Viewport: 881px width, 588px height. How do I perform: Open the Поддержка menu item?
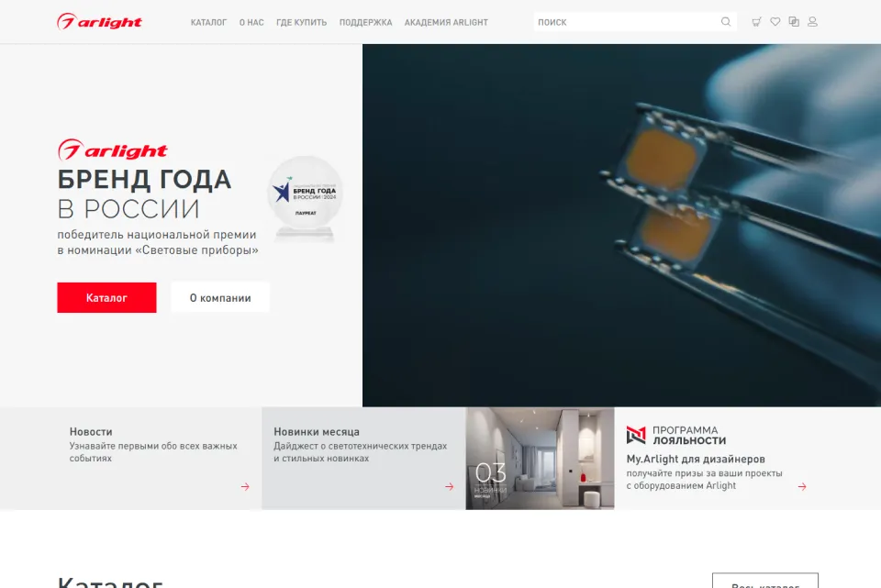point(365,22)
